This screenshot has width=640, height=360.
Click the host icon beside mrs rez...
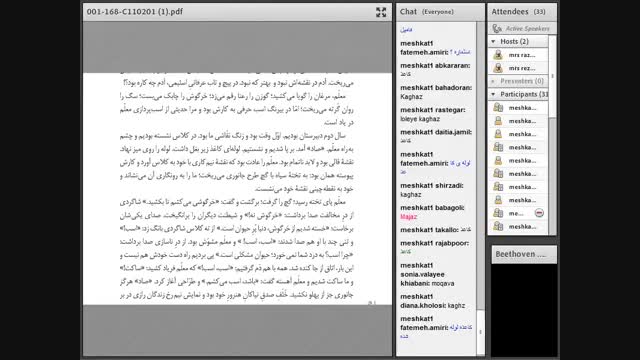point(498,68)
